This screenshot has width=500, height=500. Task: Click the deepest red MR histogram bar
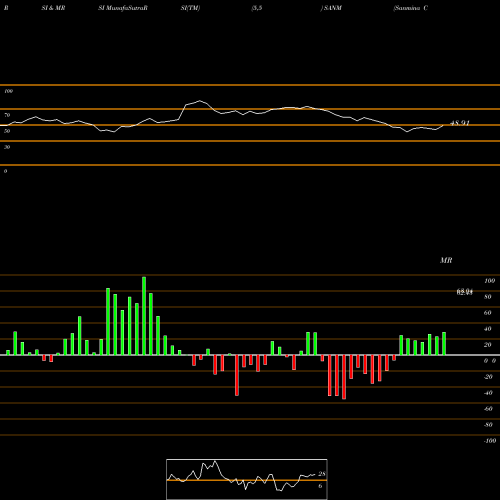coord(344,377)
